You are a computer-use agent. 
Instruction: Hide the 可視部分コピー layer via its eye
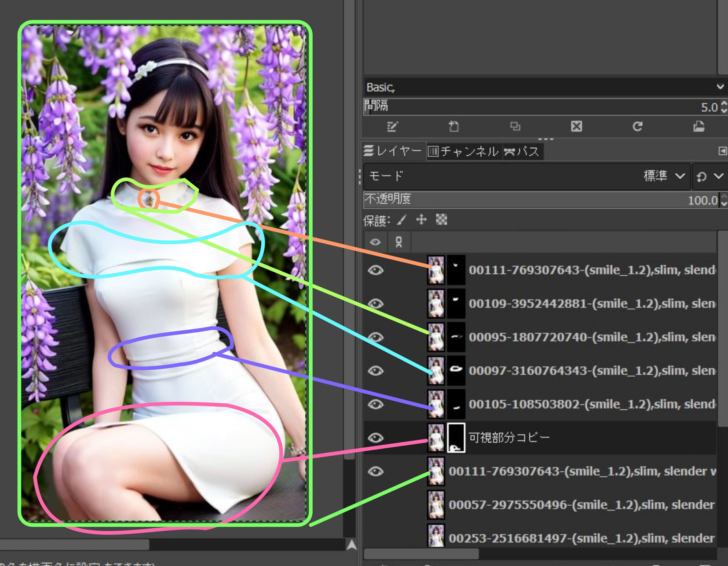(x=376, y=438)
